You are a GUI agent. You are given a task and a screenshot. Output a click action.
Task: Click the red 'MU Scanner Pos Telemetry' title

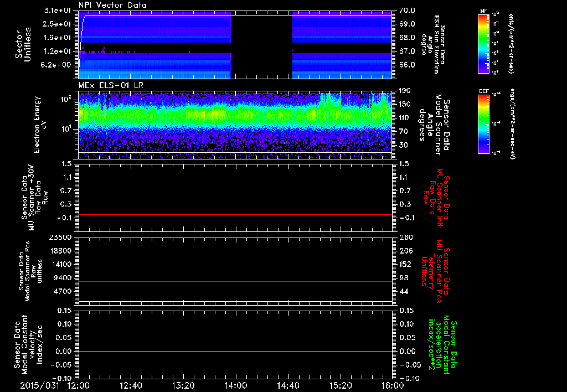click(435, 271)
